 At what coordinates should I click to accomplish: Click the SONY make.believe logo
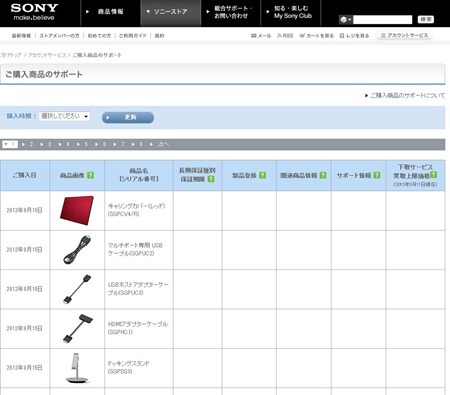click(x=34, y=12)
